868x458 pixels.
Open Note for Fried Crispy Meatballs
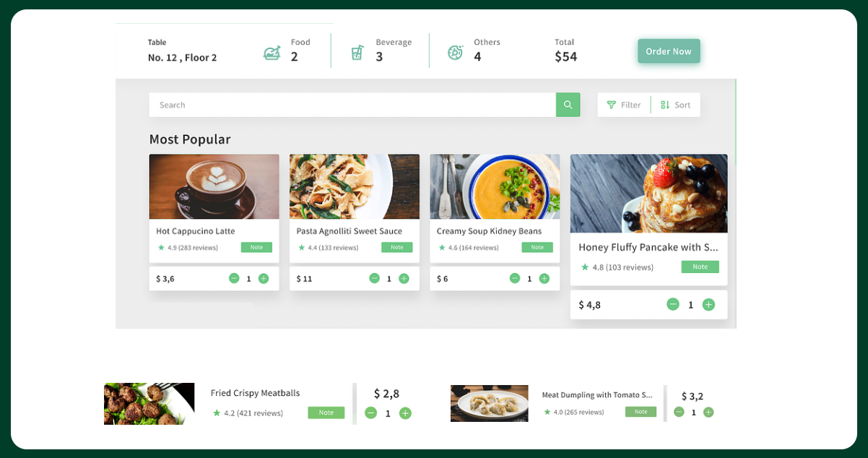[326, 412]
